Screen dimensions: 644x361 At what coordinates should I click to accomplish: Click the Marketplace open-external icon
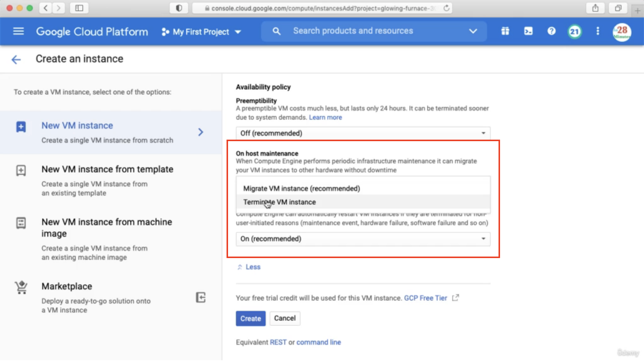tap(201, 297)
